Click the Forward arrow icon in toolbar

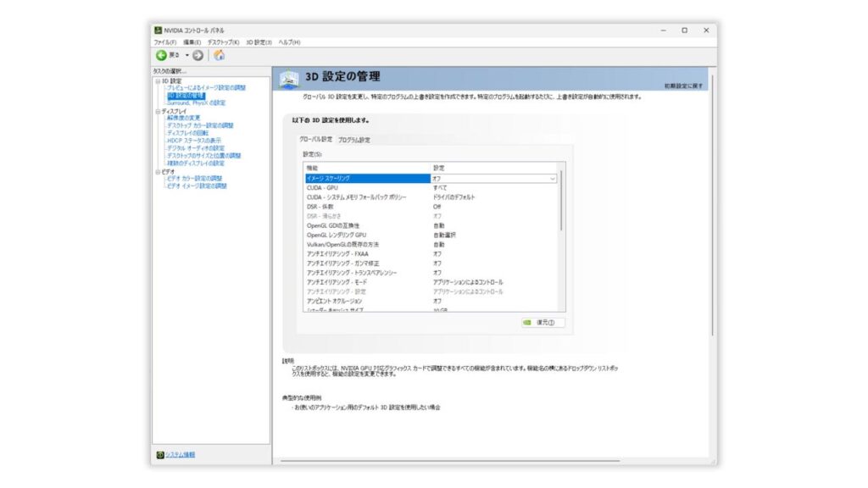[198, 55]
